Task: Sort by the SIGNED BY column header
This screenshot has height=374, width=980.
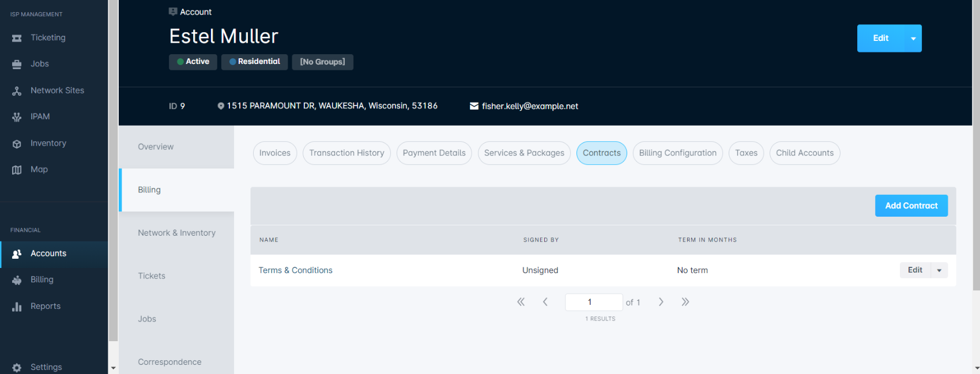Action: [541, 240]
